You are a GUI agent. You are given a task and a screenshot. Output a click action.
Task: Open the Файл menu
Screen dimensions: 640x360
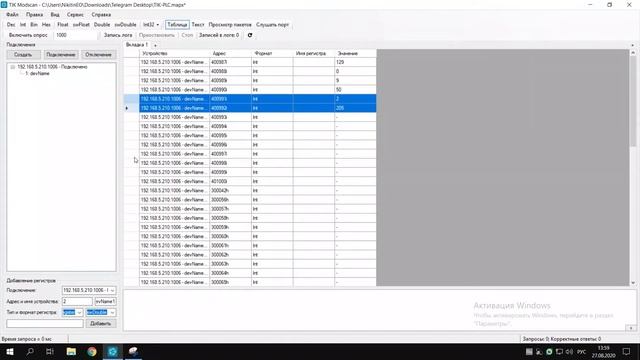pyautogui.click(x=12, y=14)
